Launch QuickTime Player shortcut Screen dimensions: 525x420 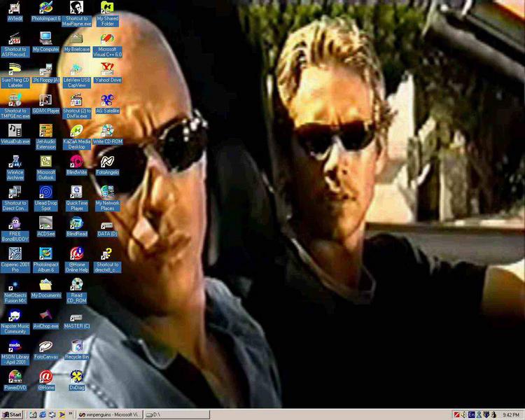[x=77, y=199]
